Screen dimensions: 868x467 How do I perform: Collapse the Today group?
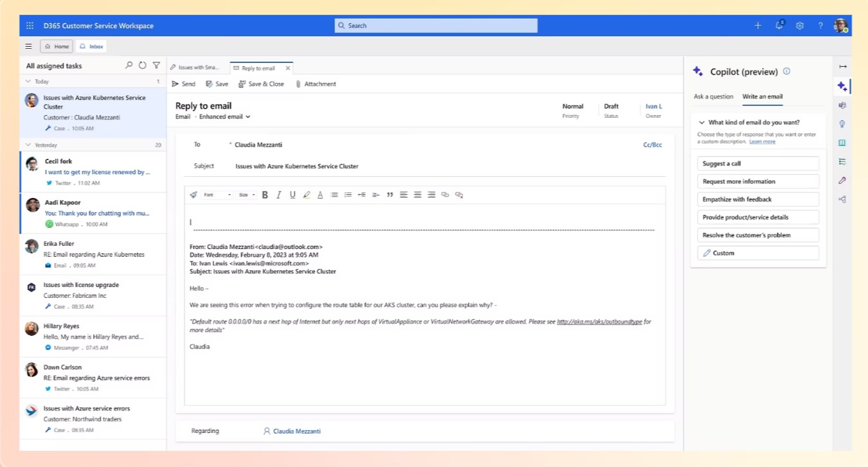click(28, 82)
